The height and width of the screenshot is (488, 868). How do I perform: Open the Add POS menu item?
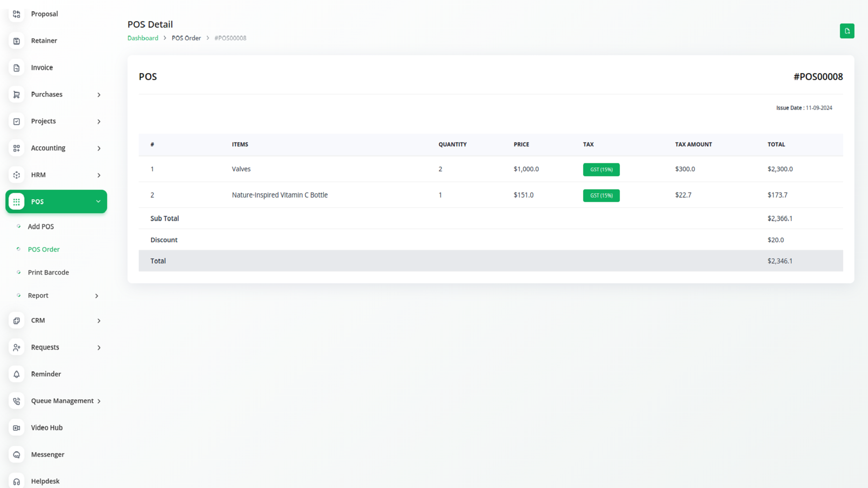tap(41, 226)
